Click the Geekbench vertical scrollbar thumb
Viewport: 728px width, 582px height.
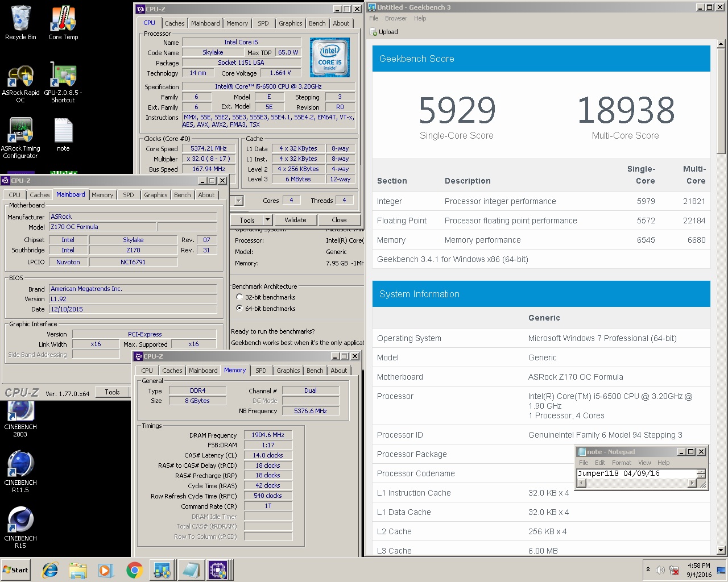(x=721, y=101)
